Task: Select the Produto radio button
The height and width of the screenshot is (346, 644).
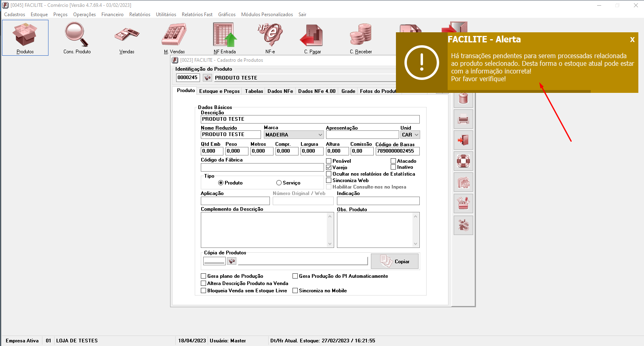Action: click(221, 183)
